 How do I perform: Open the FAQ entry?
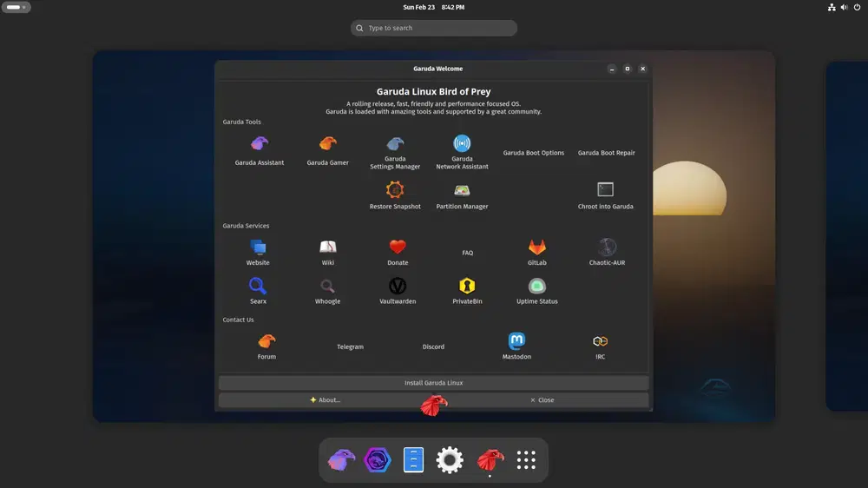pos(467,253)
